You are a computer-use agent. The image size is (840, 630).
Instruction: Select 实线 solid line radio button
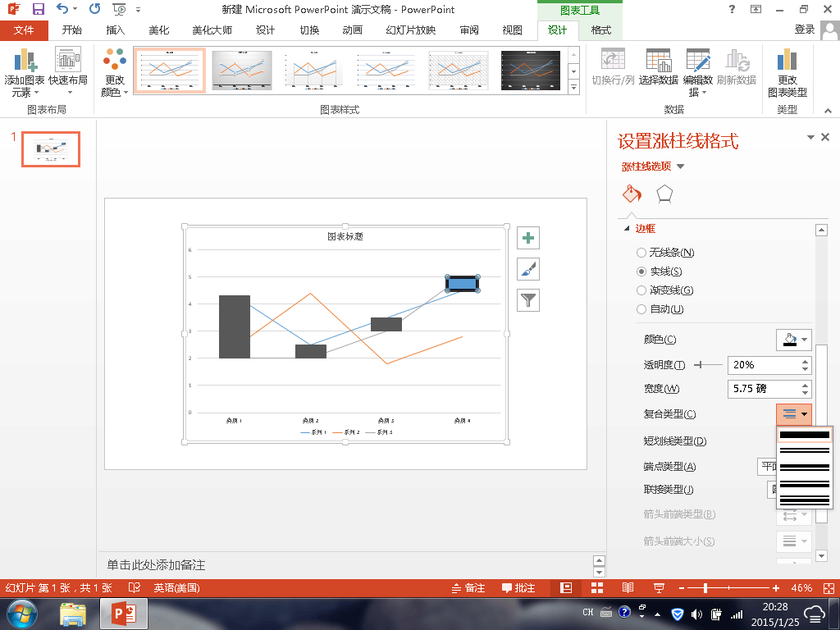click(641, 272)
